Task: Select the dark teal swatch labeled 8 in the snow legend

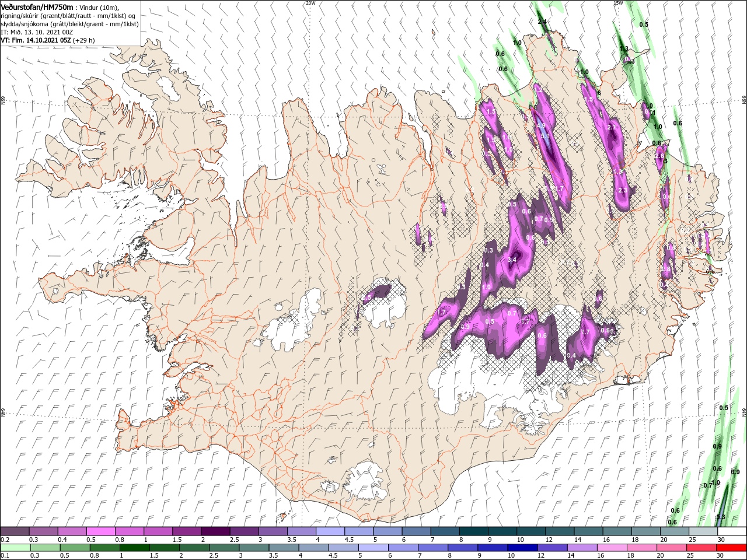Action: [x=473, y=531]
